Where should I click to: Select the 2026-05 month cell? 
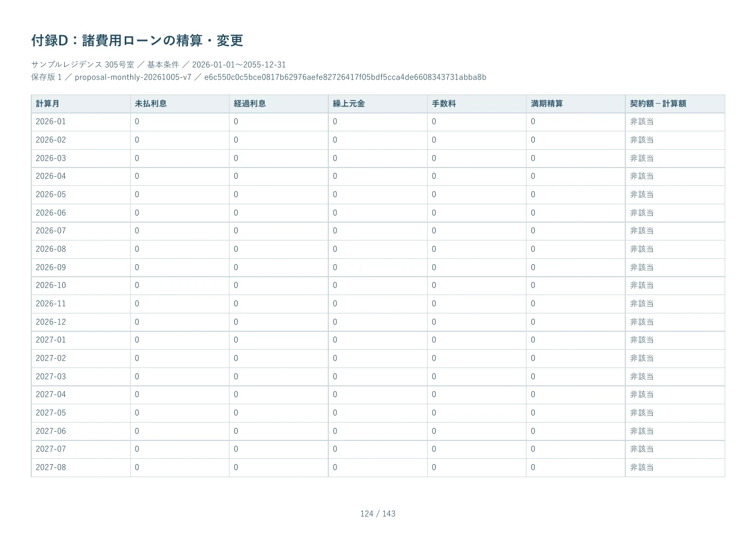[x=80, y=195]
